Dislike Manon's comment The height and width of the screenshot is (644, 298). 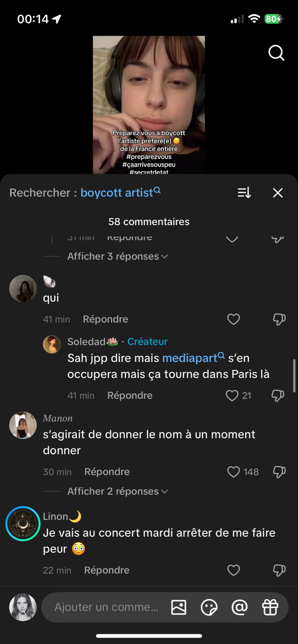(279, 472)
